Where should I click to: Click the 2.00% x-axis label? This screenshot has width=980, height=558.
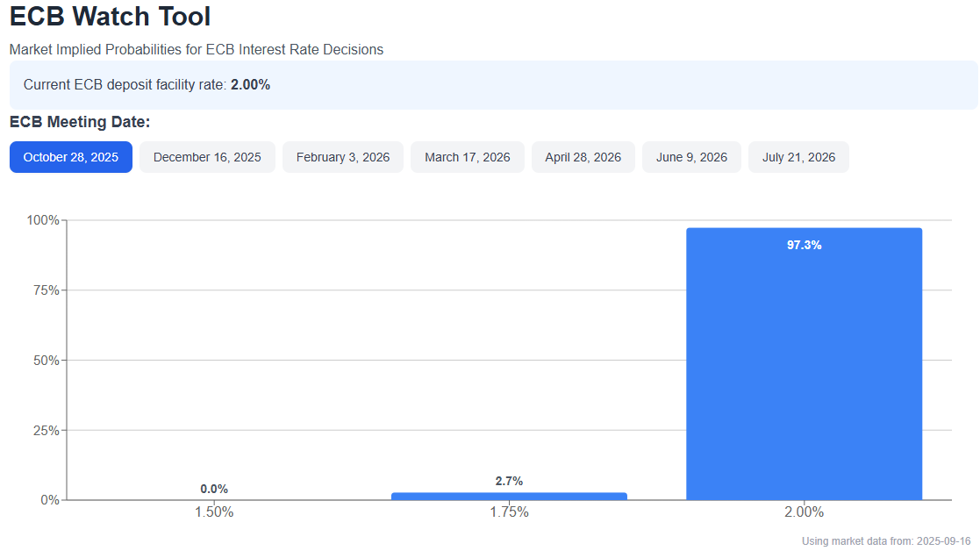(x=804, y=512)
